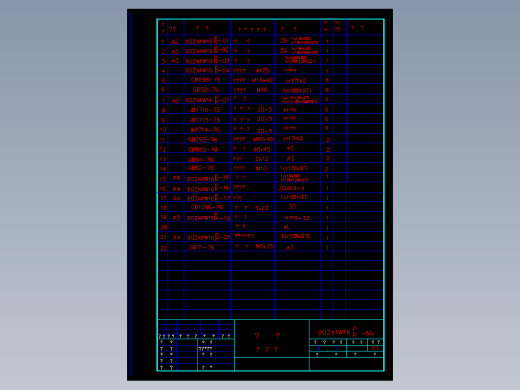The height and width of the screenshot is (390, 520).
Task: Click the M16 size in row 6
Action: (262, 90)
